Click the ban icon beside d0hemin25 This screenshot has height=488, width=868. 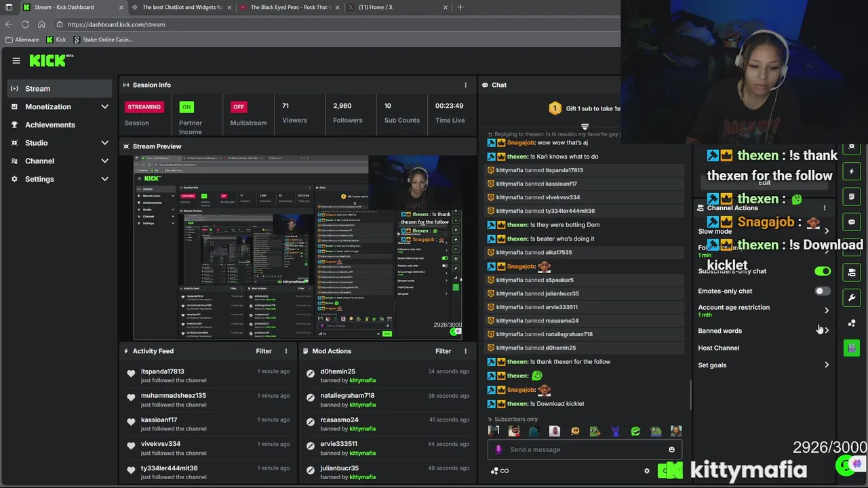(311, 373)
